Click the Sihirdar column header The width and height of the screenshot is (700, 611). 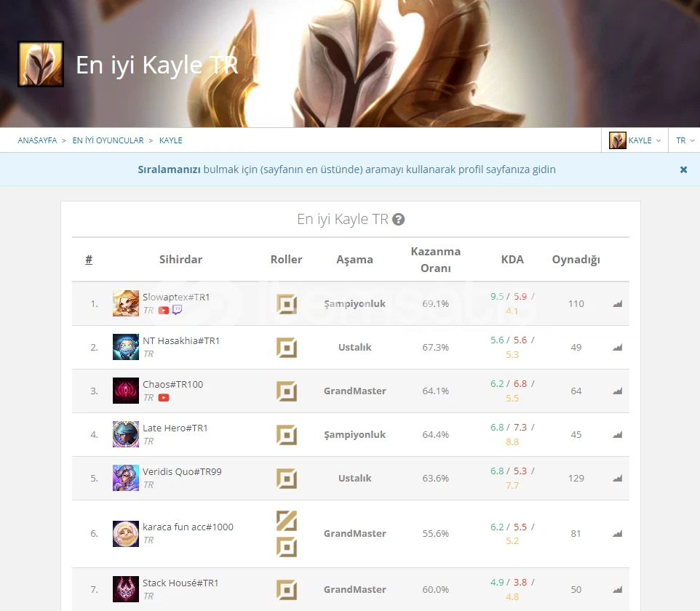coord(180,259)
